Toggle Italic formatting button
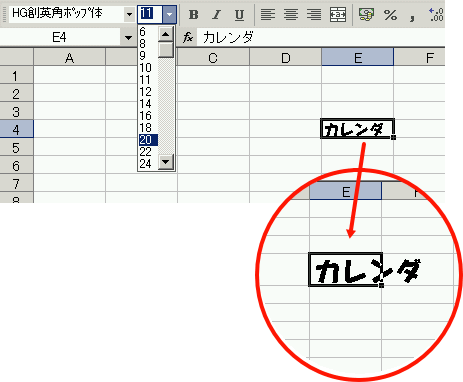Image resolution: width=463 pixels, height=382 pixels. pyautogui.click(x=217, y=15)
